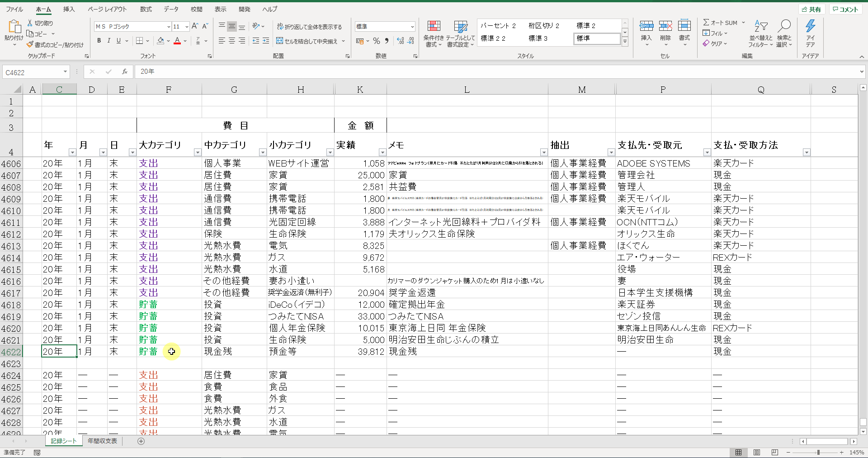Click the insert function fx icon
This screenshot has height=458, width=868.
(124, 72)
